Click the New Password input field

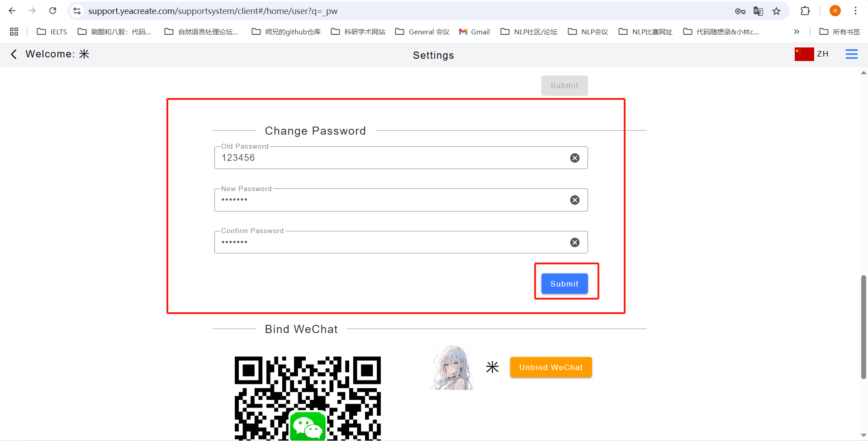389,200
